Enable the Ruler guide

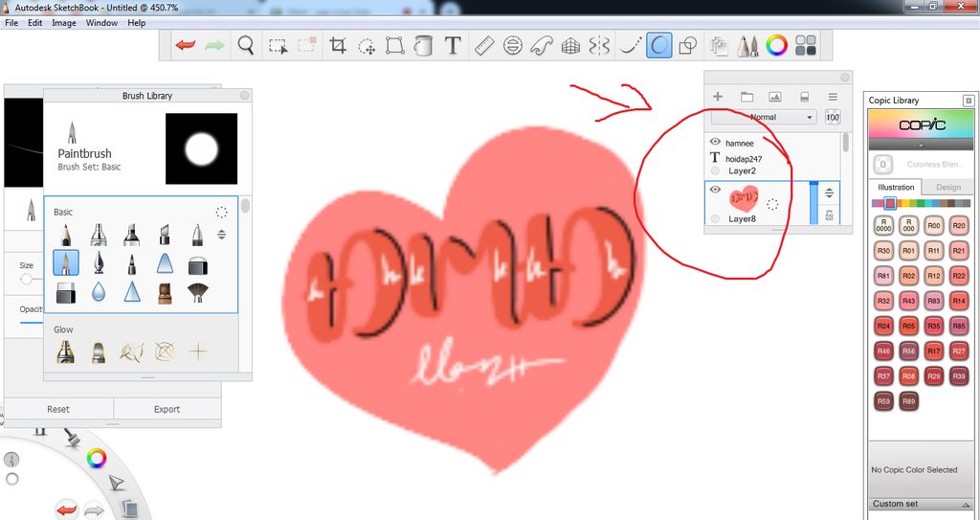(x=483, y=46)
